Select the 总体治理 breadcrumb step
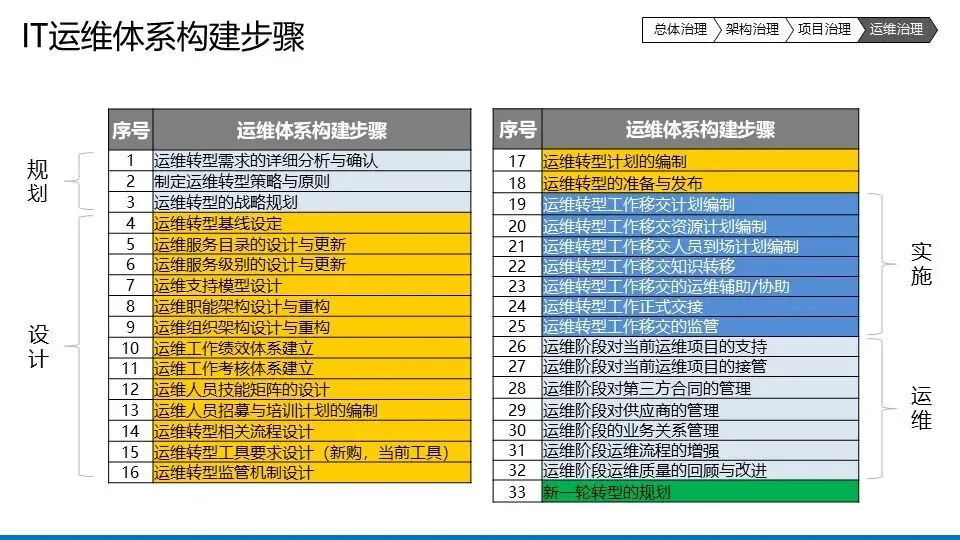The width and height of the screenshot is (960, 540). (x=680, y=29)
